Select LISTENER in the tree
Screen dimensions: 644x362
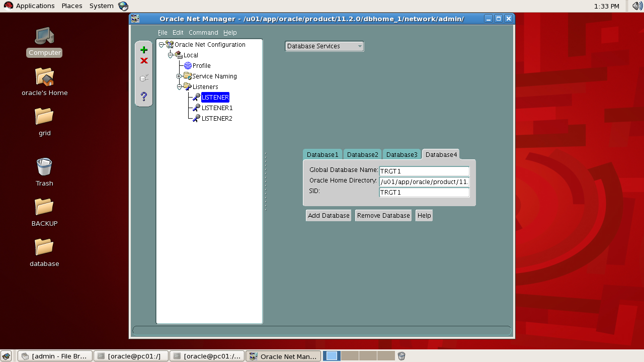(215, 97)
